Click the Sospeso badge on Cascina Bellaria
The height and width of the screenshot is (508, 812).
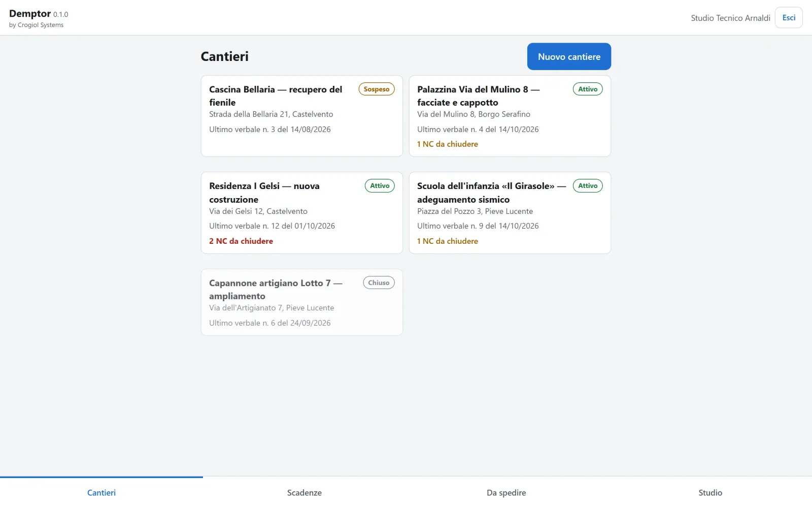point(377,89)
